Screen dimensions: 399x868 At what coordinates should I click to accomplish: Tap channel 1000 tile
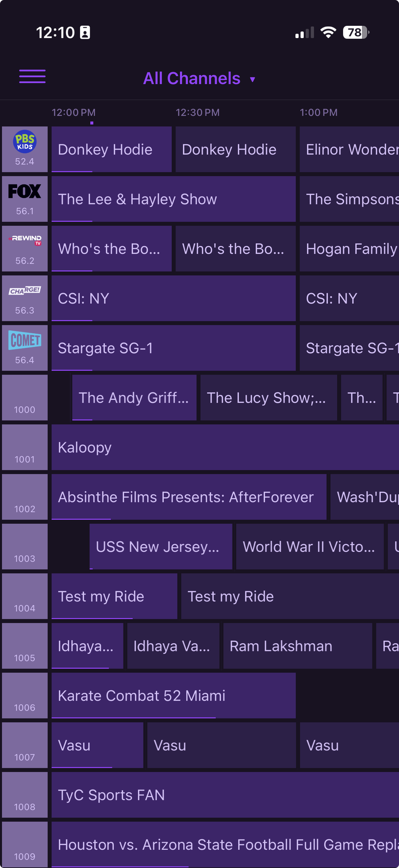coord(24,398)
